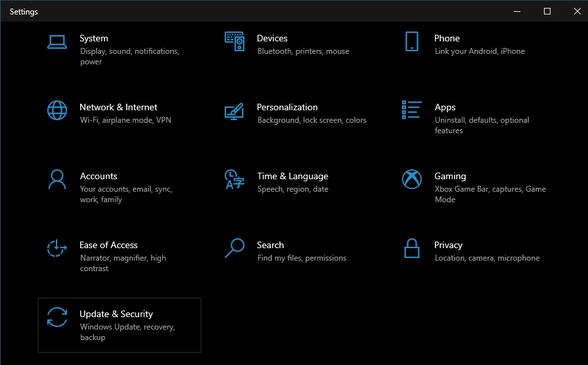Click the Apps list icon

point(412,110)
